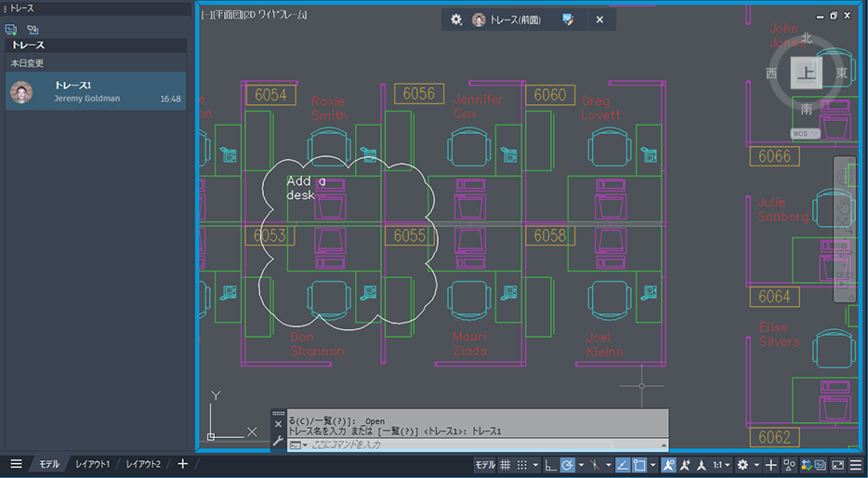
Task: Toggle auto-scale annotative objects icon
Action: (x=685, y=465)
